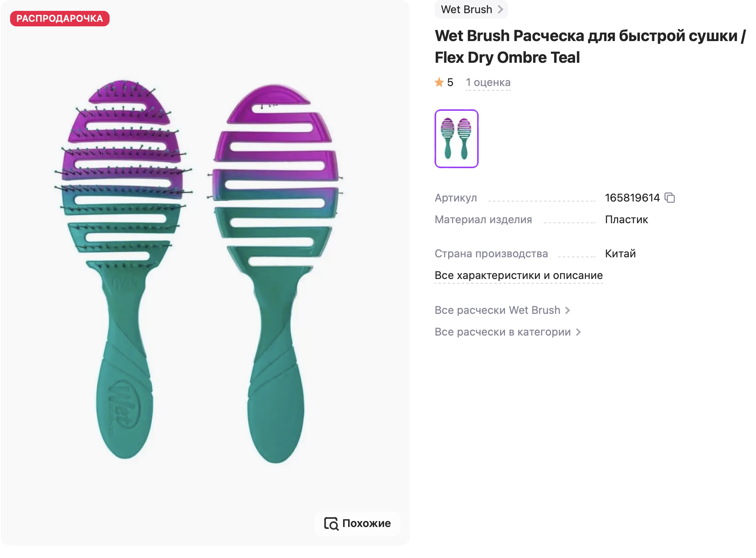Click the Пластик material value
This screenshot has width=756, height=558.
(626, 220)
